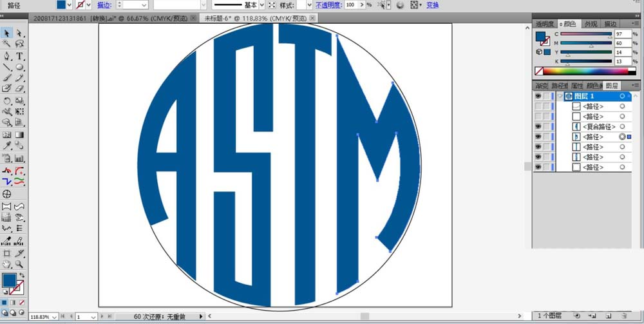This screenshot has height=324, width=644.
Task: Select the Mesh tool
Action: (7, 135)
